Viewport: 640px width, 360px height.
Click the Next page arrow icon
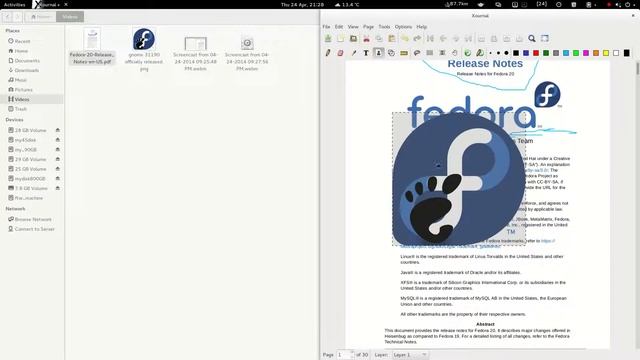pos(456,38)
